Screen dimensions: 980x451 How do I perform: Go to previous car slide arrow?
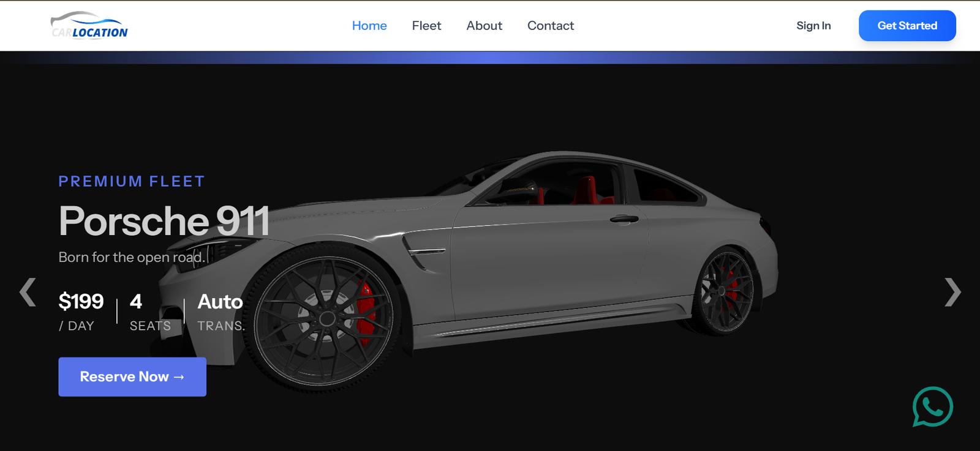pyautogui.click(x=28, y=292)
